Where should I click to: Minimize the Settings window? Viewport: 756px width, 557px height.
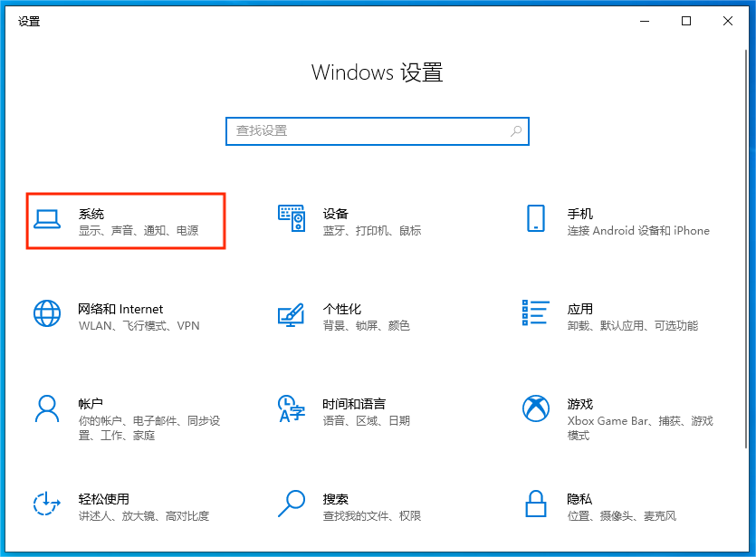point(645,21)
